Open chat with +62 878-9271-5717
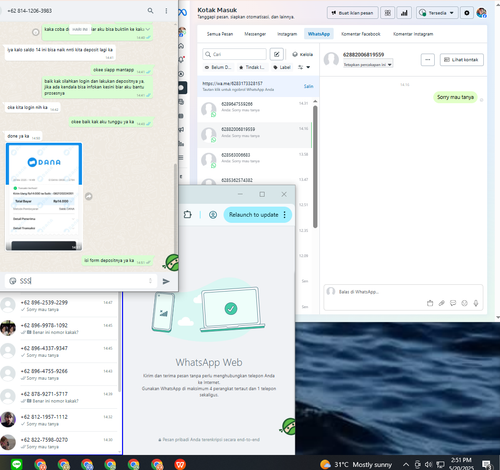Image resolution: width=500 pixels, height=470 pixels. click(x=59, y=397)
